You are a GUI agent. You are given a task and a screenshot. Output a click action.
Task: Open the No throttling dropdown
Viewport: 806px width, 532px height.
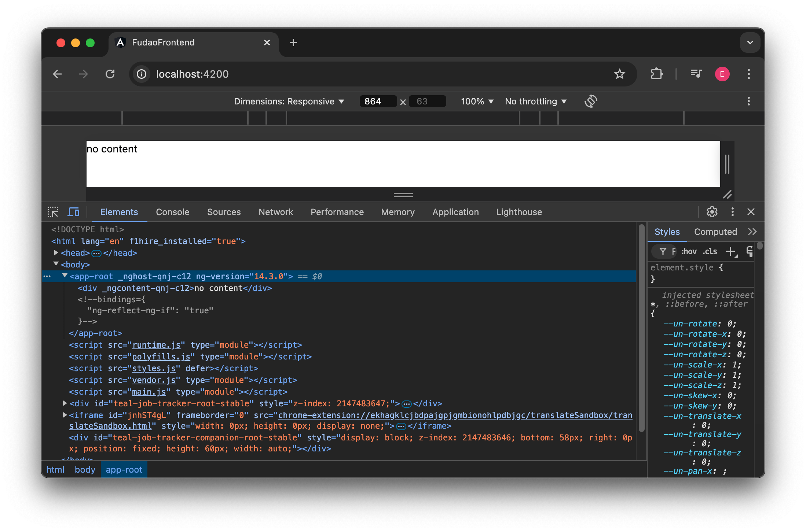[x=535, y=101]
